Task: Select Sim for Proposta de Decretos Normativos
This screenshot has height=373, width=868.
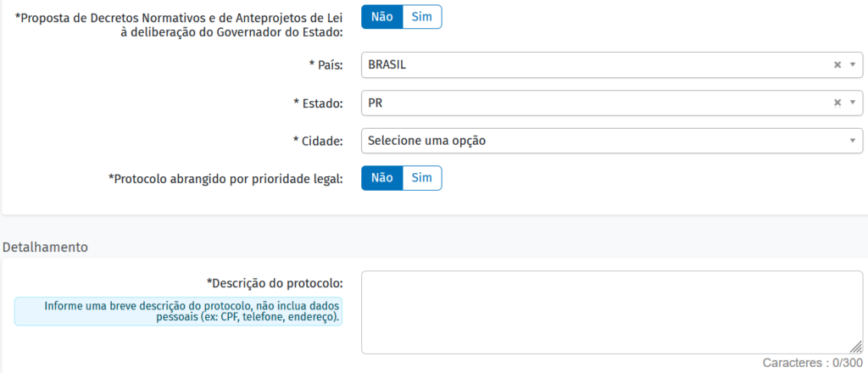Action: tap(421, 17)
